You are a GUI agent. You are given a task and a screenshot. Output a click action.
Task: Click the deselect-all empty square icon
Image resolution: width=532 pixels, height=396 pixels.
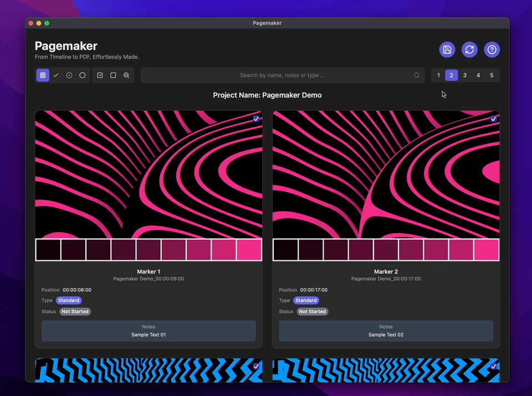pyautogui.click(x=113, y=75)
